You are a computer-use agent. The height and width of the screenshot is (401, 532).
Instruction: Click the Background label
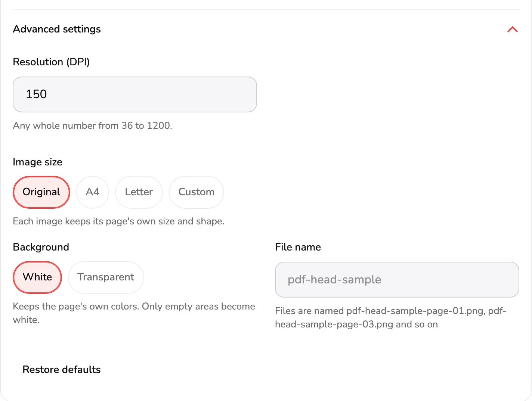click(x=41, y=247)
